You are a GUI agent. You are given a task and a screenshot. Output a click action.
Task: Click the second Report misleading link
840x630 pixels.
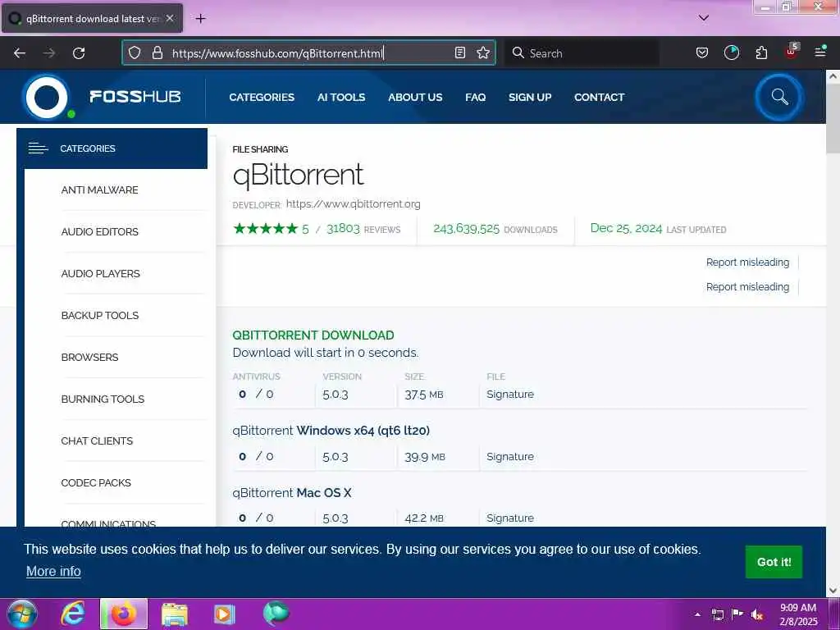[747, 286]
